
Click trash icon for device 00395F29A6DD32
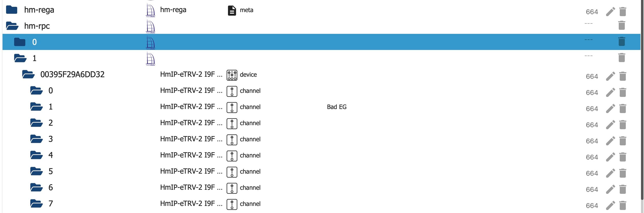click(623, 76)
